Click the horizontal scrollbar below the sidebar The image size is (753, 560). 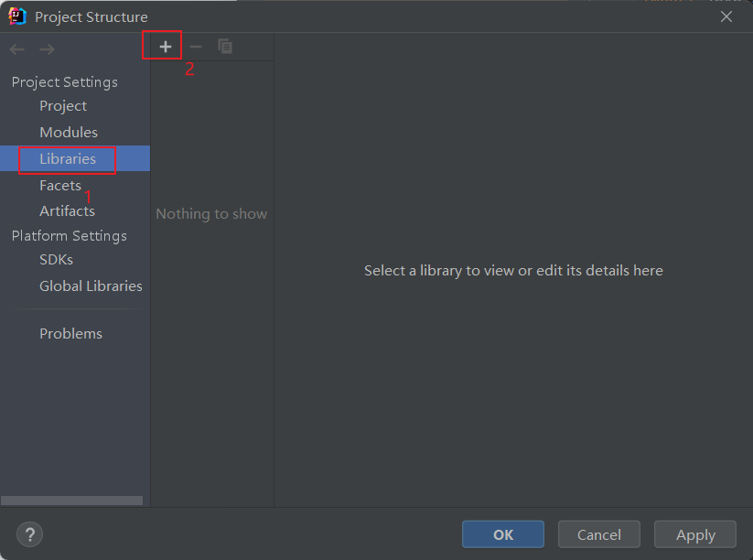72,501
